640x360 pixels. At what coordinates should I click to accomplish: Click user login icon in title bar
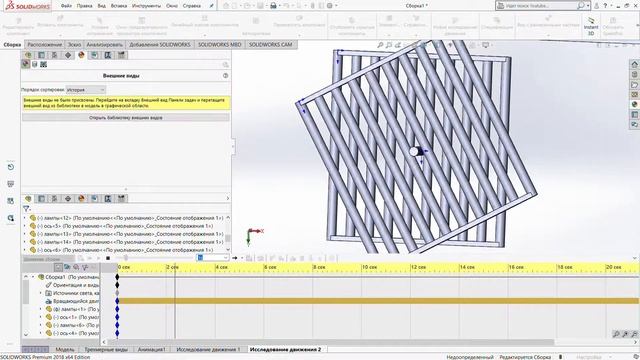coord(596,6)
